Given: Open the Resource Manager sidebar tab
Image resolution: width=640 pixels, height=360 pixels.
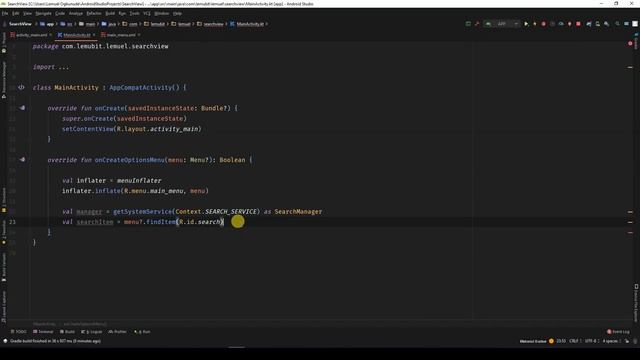Looking at the screenshot, I should click(4, 80).
